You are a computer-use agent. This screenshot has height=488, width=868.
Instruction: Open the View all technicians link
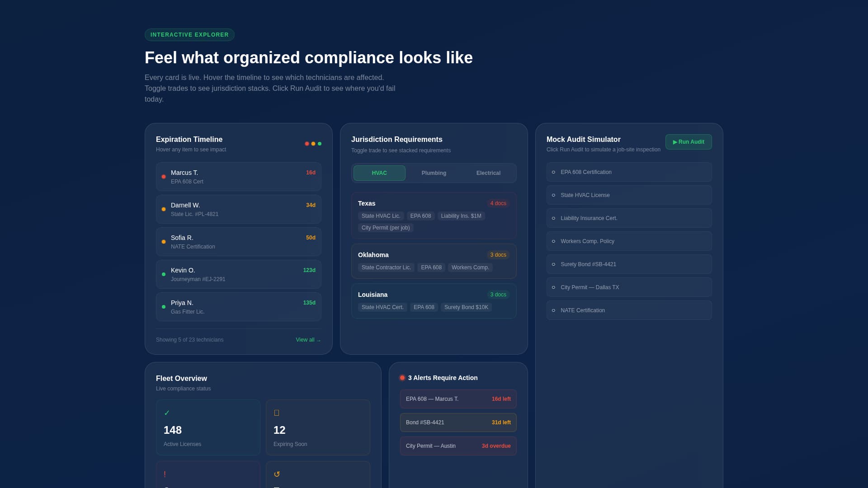(308, 340)
